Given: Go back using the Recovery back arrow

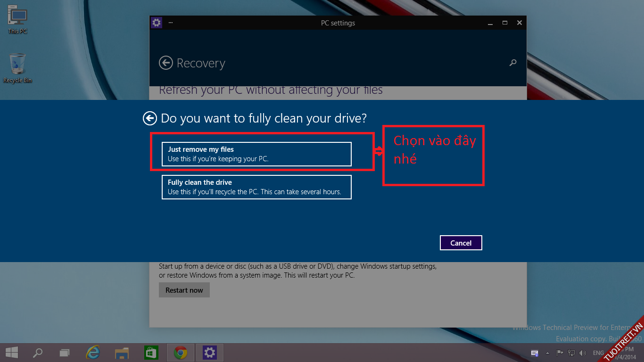Looking at the screenshot, I should [165, 63].
